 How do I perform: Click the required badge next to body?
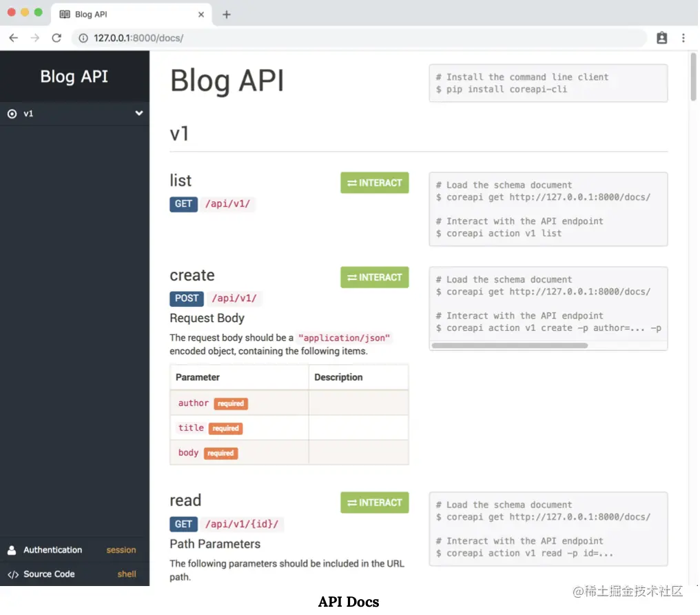[x=220, y=454]
